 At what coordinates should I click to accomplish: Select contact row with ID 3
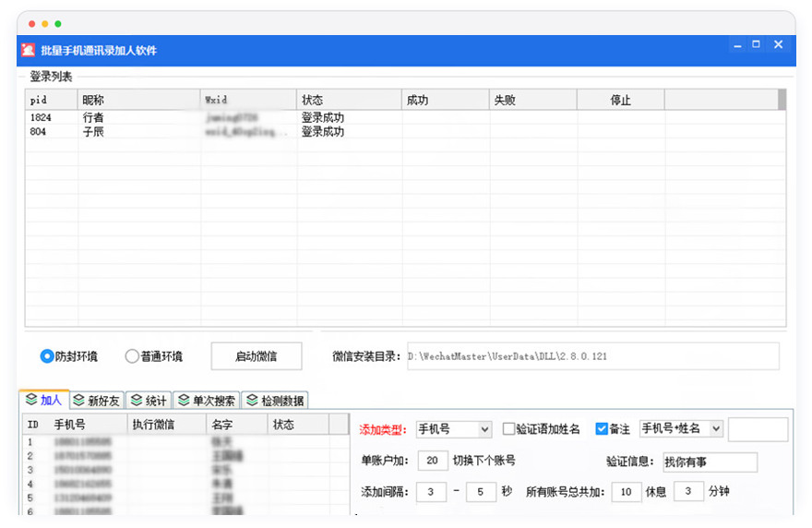[185, 470]
